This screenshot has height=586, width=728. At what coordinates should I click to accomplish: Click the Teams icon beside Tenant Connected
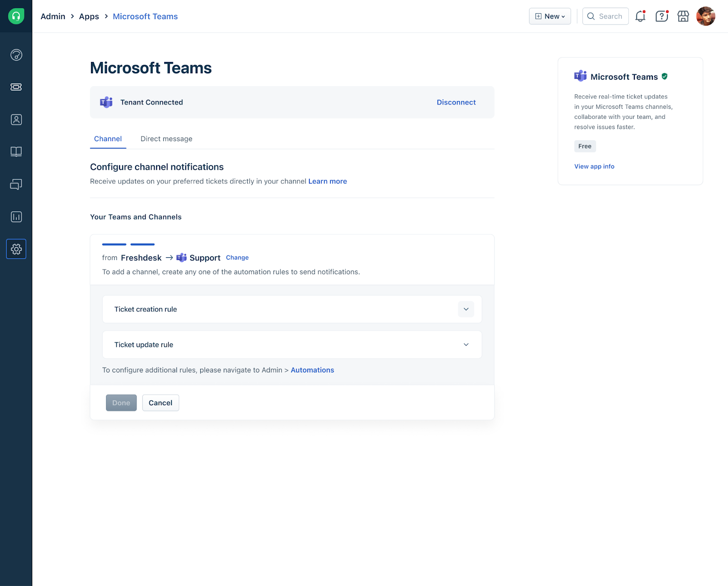click(106, 102)
